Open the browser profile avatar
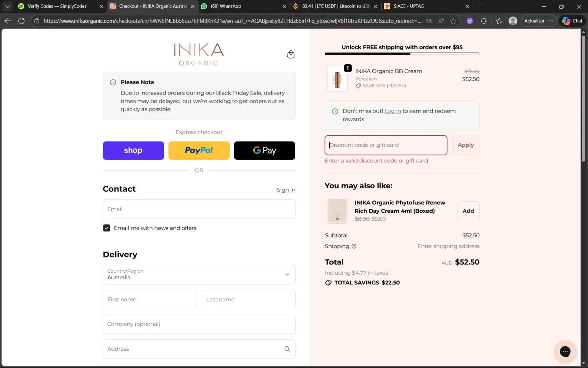This screenshot has width=588, height=368. 513,21
